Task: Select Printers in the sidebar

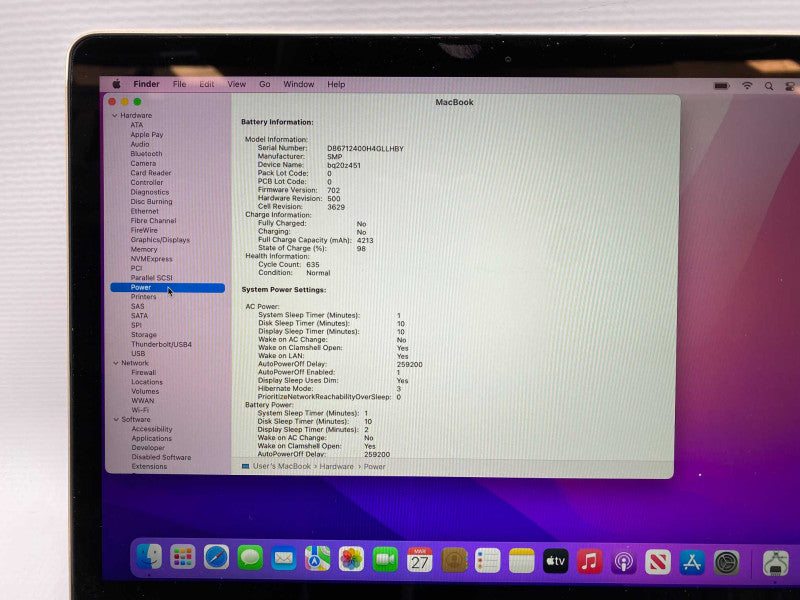Action: coord(143,297)
